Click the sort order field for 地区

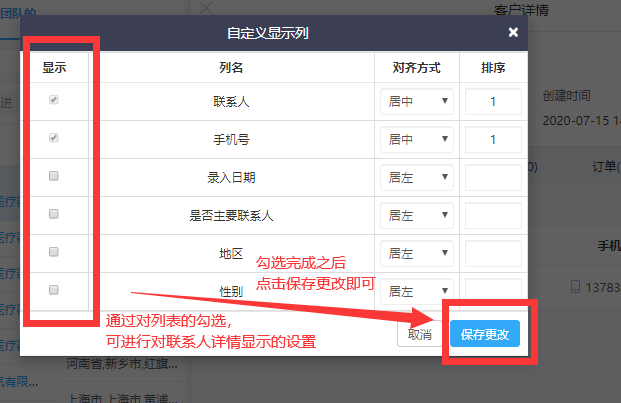[x=493, y=253]
